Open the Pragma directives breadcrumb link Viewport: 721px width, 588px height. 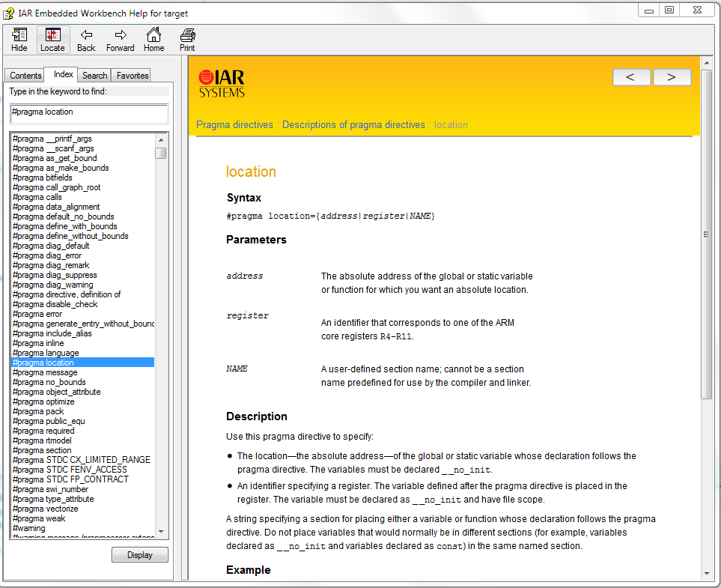coord(234,124)
